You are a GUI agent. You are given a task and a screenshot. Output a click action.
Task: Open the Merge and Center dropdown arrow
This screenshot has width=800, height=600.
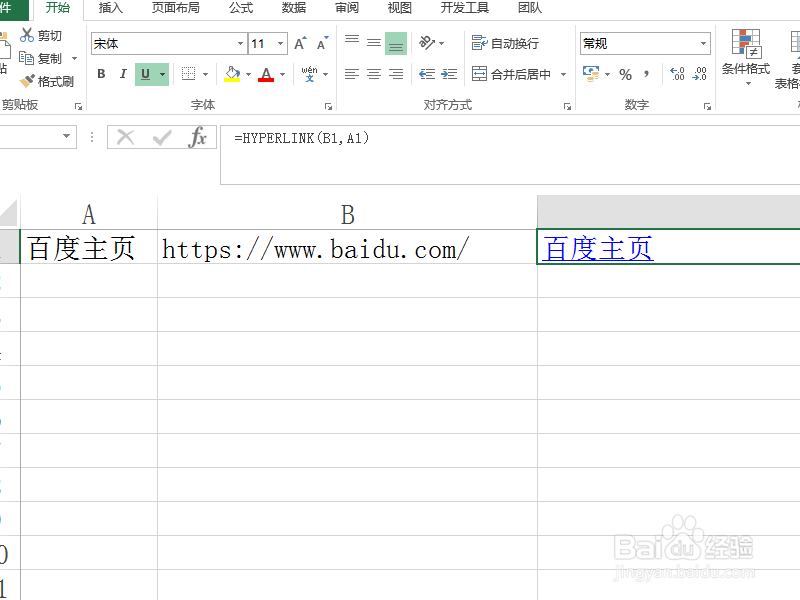(563, 74)
